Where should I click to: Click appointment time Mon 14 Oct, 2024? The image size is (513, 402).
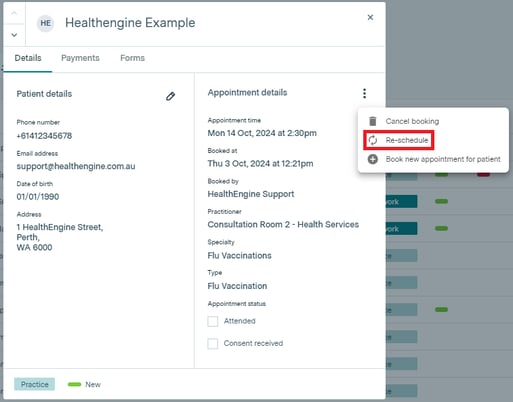pyautogui.click(x=262, y=133)
